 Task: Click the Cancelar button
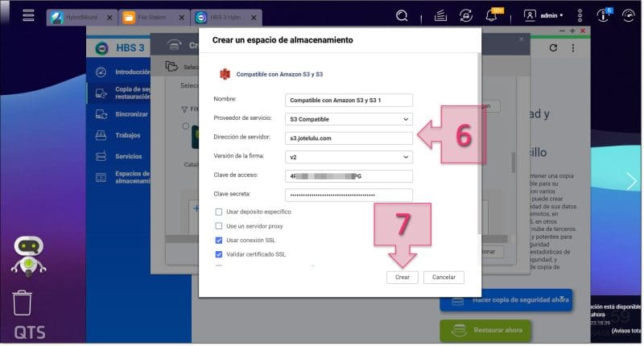point(444,278)
